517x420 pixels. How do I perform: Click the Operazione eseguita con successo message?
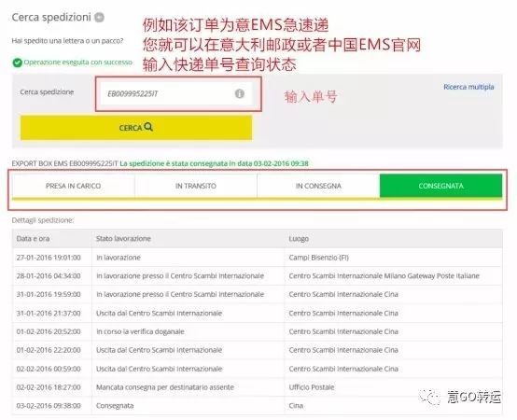point(78,63)
